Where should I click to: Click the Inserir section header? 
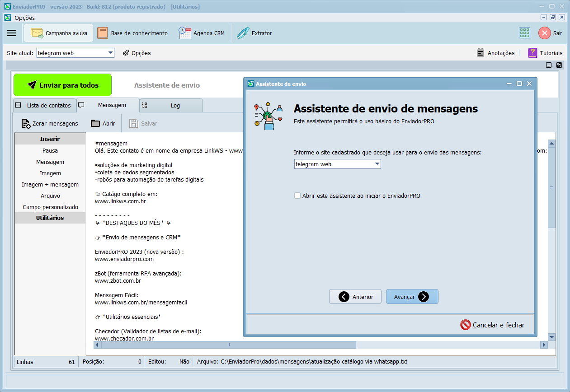tap(50, 139)
